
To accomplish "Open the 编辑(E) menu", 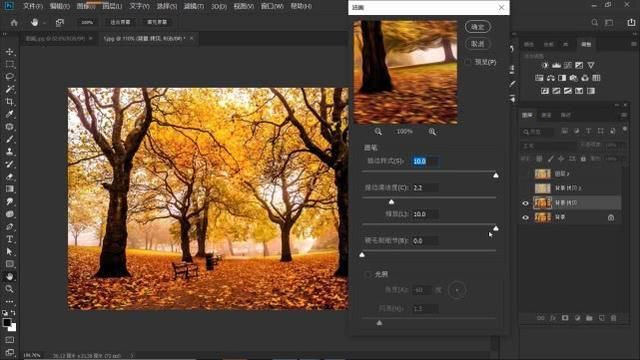I will coord(60,6).
